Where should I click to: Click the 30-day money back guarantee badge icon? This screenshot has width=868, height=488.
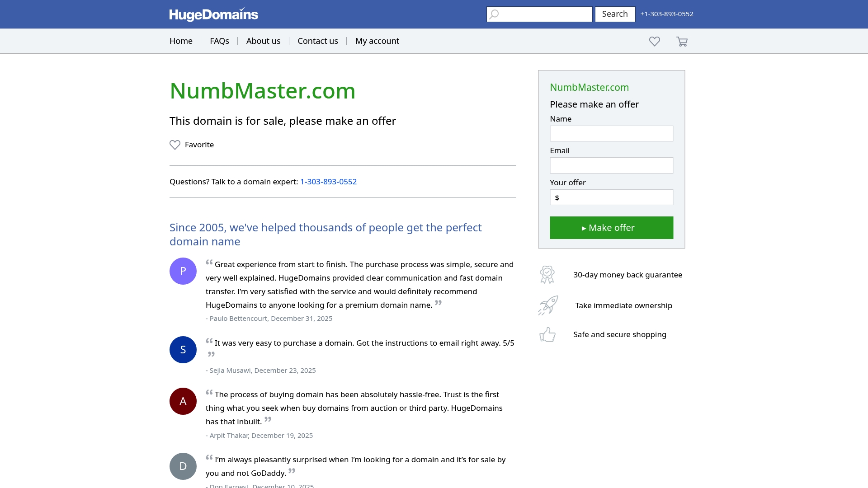pyautogui.click(x=547, y=274)
